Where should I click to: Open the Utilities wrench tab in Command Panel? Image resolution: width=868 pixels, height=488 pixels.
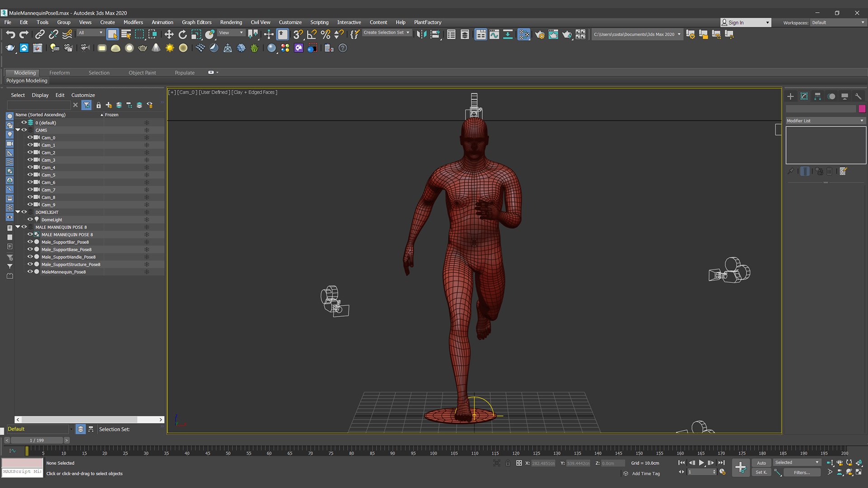(858, 96)
